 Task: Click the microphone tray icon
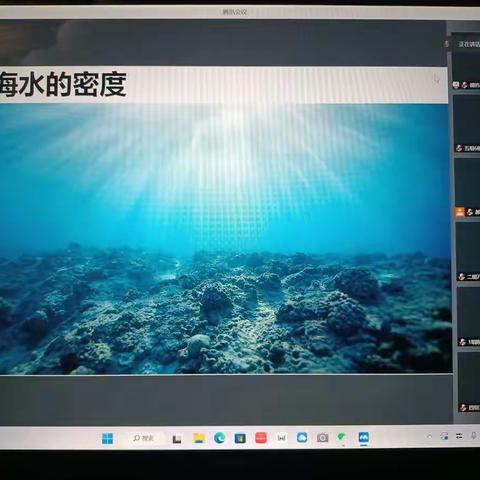[x=474, y=436]
